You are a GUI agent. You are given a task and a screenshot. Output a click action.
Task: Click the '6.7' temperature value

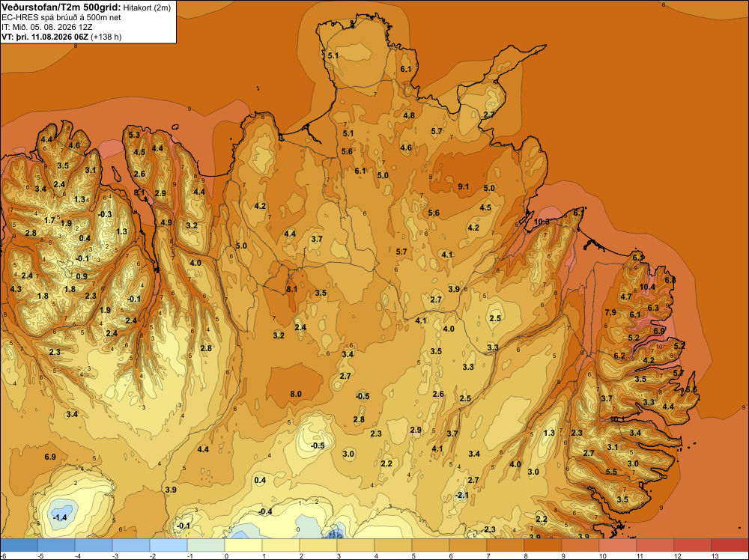(578, 213)
